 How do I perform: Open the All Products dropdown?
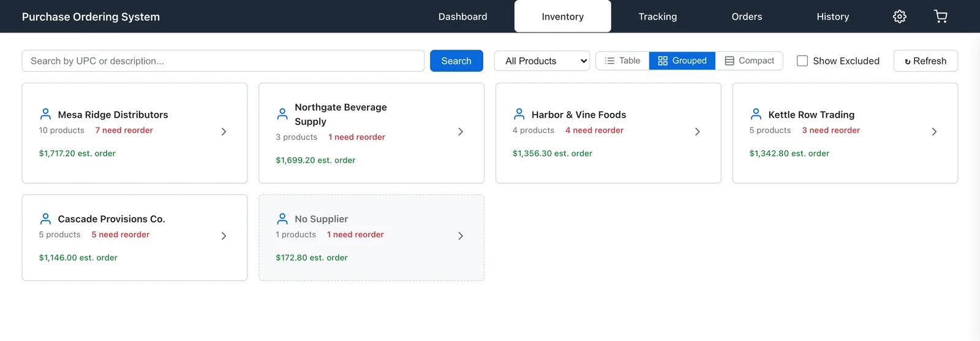click(x=542, y=61)
